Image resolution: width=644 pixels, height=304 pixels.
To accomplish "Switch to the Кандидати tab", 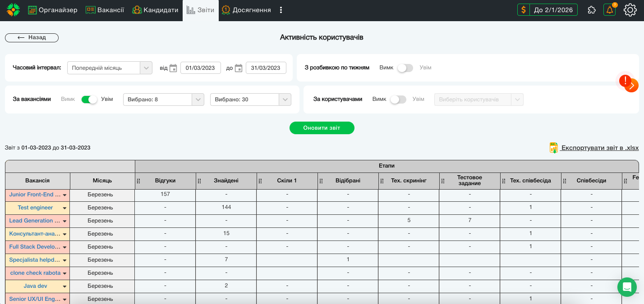I will [x=155, y=10].
